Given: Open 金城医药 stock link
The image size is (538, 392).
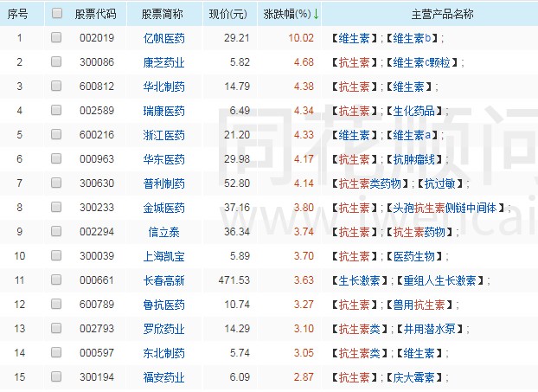Looking at the screenshot, I should [164, 208].
